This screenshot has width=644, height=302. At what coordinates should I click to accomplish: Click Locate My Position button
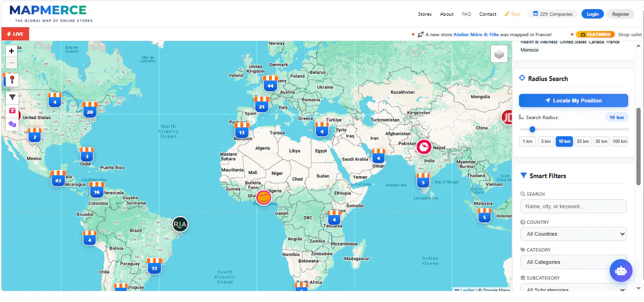573,101
